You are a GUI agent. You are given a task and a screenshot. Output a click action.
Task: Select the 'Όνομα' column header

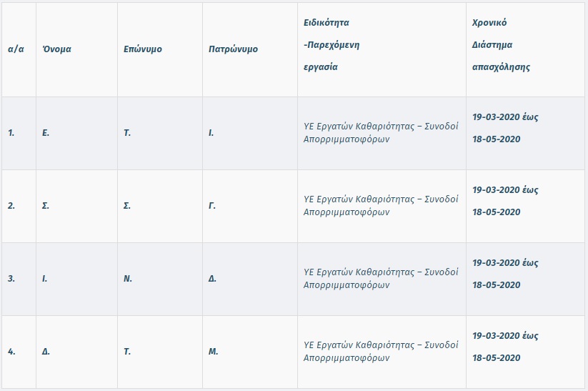(x=56, y=49)
